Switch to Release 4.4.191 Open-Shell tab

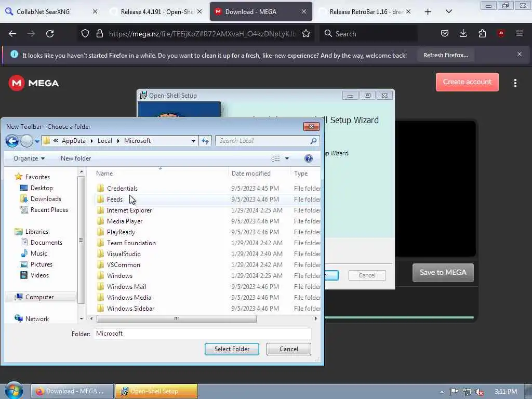pyautogui.click(x=157, y=11)
